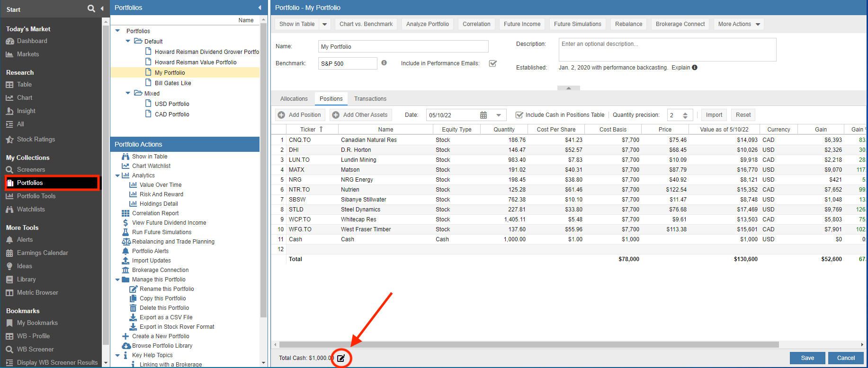Image resolution: width=868 pixels, height=368 pixels.
Task: Click Export as a CSV File
Action: [x=166, y=317]
